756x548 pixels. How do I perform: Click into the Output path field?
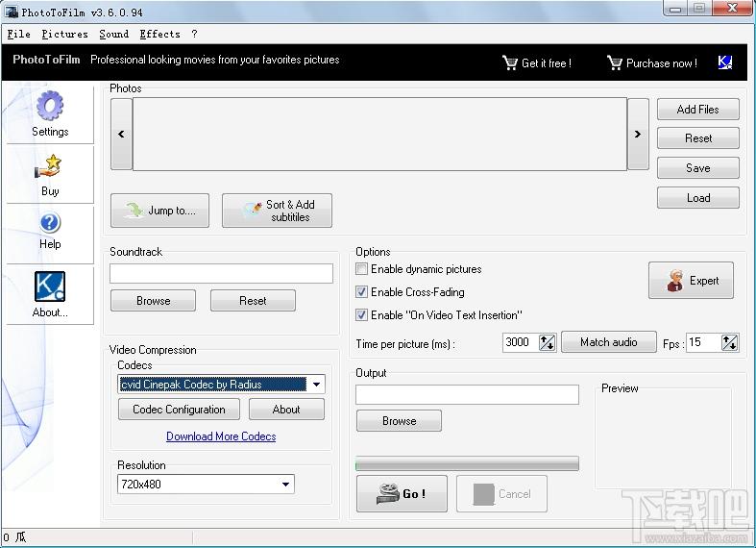[x=467, y=394]
